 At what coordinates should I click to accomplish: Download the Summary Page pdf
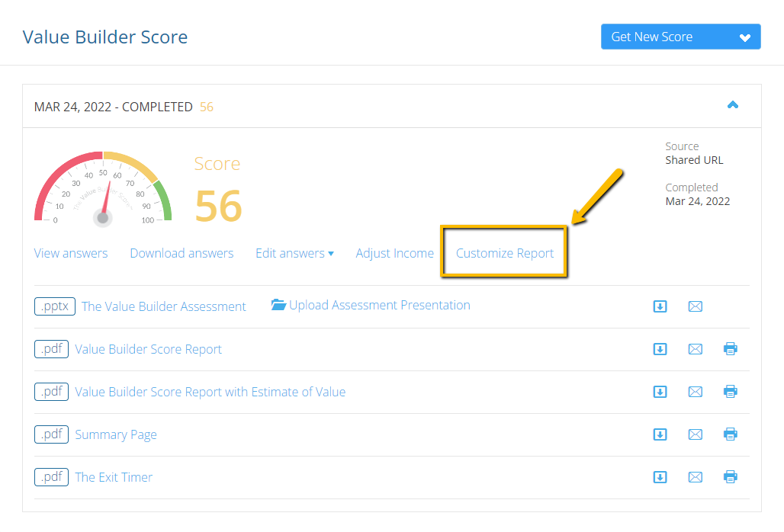(x=660, y=434)
